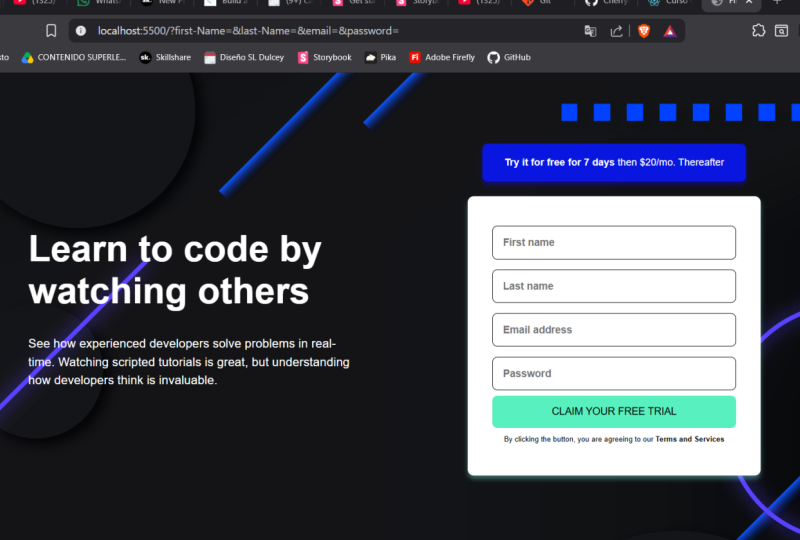Click the localhost:5500 address bar URL

click(248, 31)
